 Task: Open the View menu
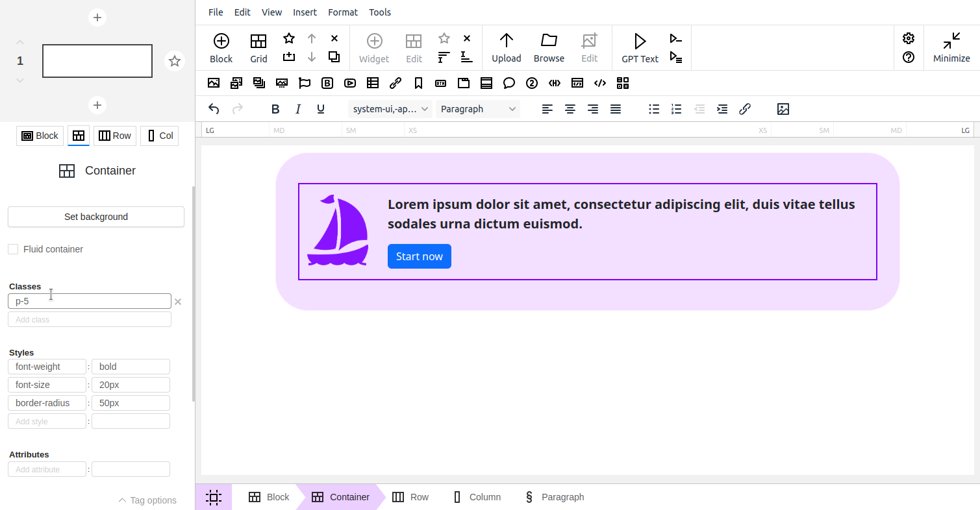point(271,12)
